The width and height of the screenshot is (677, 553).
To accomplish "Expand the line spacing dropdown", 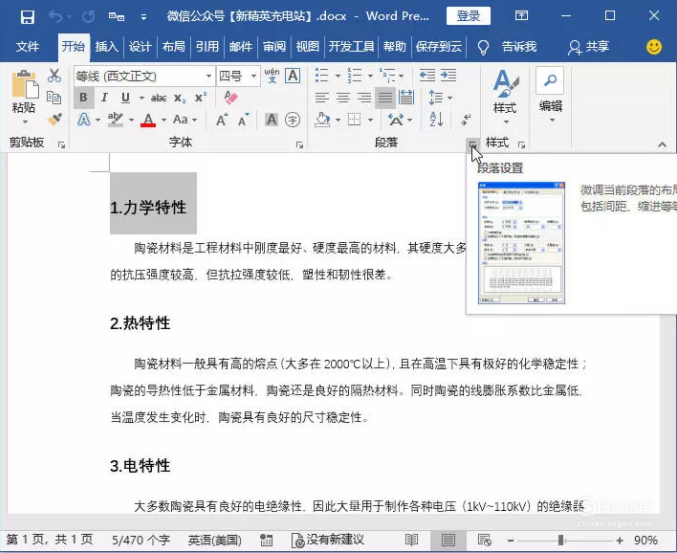I will 450,98.
